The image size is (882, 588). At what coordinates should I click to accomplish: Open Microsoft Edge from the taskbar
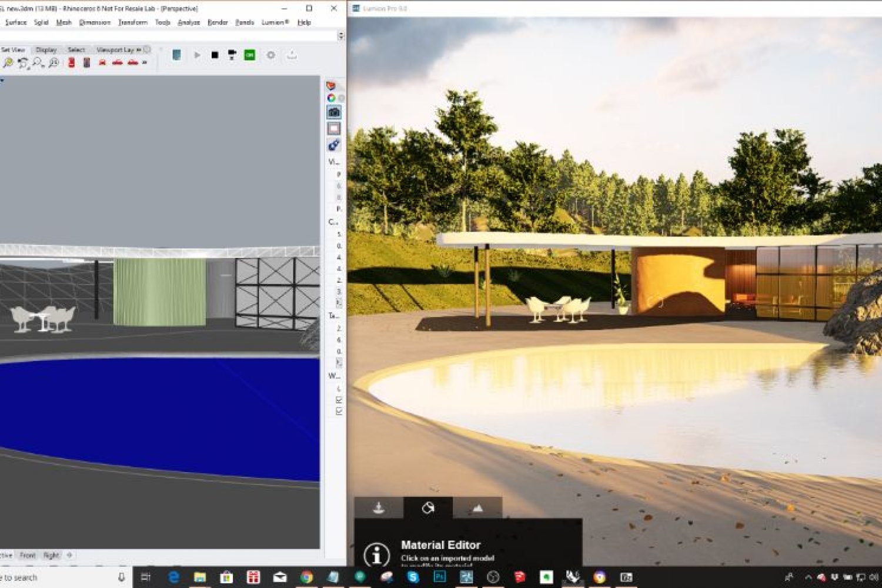click(x=173, y=577)
